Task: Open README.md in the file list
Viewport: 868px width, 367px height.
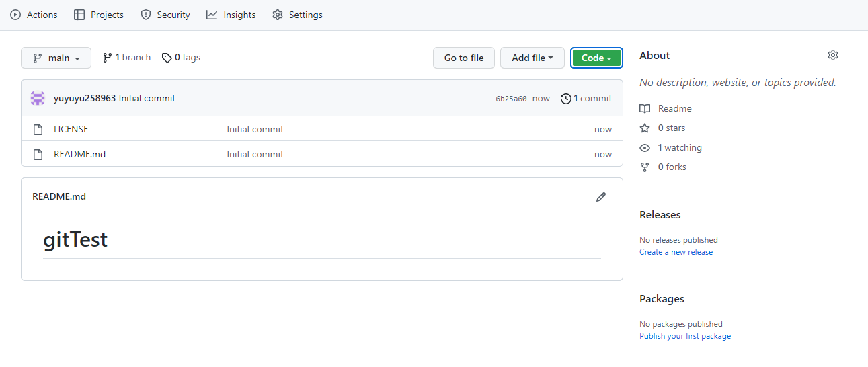Action: 79,154
